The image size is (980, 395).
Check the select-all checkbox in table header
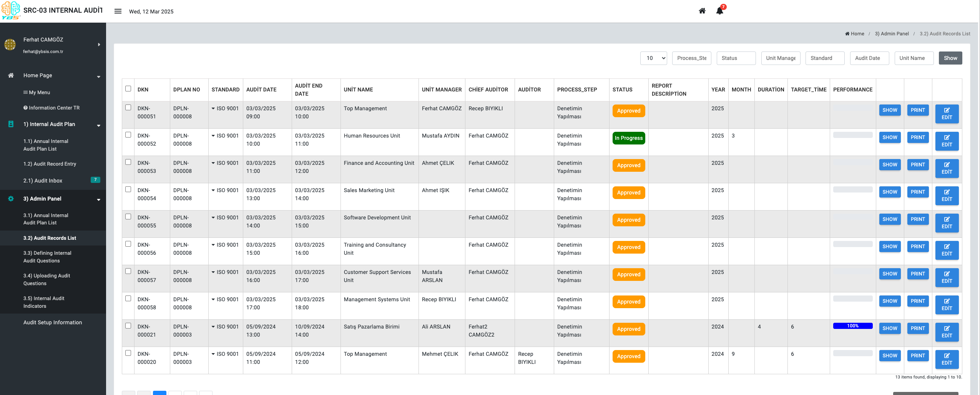pyautogui.click(x=128, y=89)
